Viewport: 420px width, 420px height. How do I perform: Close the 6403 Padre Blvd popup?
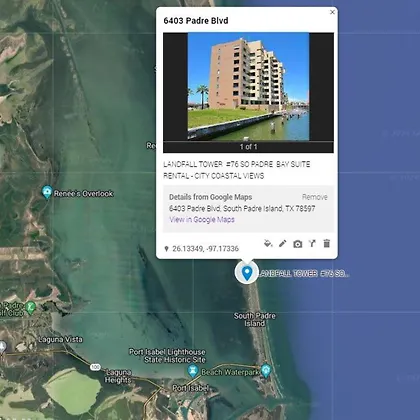pos(332,12)
